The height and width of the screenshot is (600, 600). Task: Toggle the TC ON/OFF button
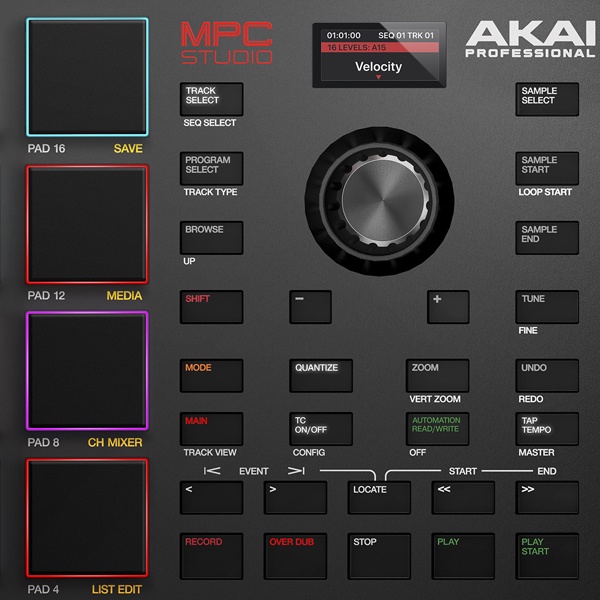coord(321,428)
